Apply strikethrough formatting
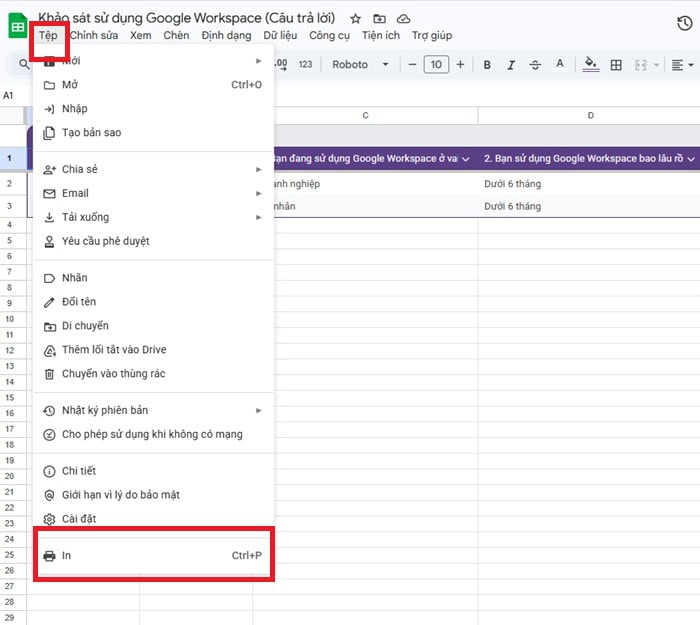 (x=535, y=65)
